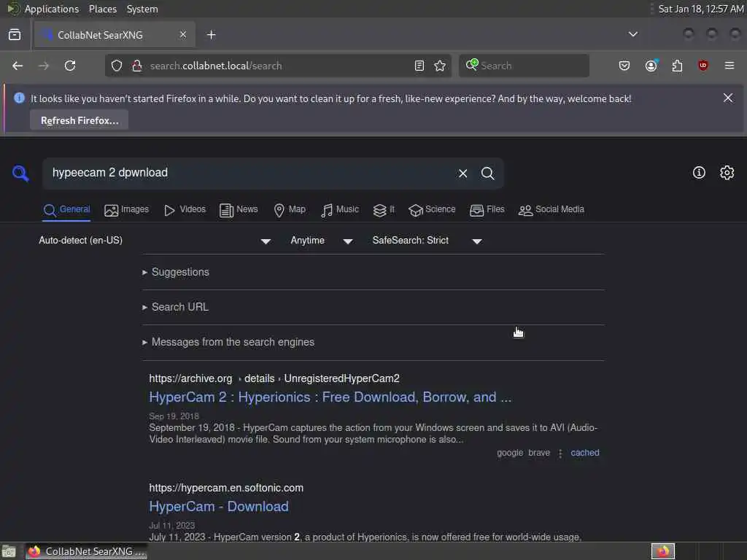
Task: Switch to the News category tab
Action: (x=239, y=210)
